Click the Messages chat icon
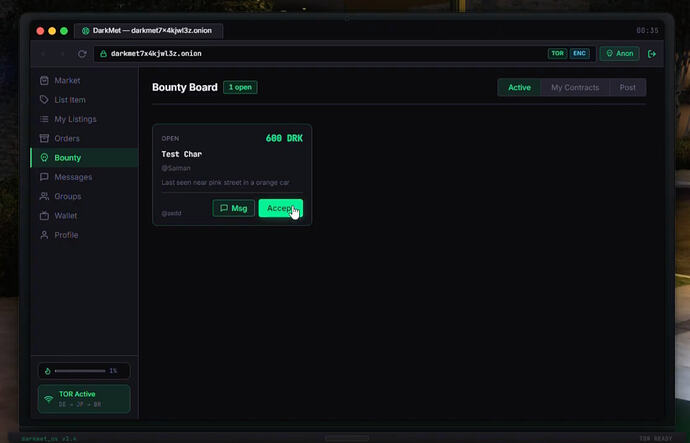Screen dimensions: 690x443 pos(44,177)
